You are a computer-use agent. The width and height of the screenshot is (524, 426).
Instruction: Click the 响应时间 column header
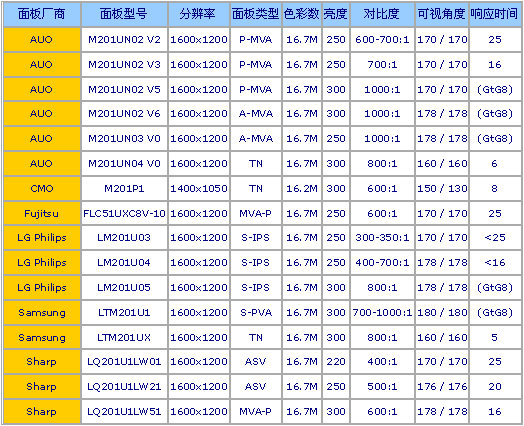495,14
